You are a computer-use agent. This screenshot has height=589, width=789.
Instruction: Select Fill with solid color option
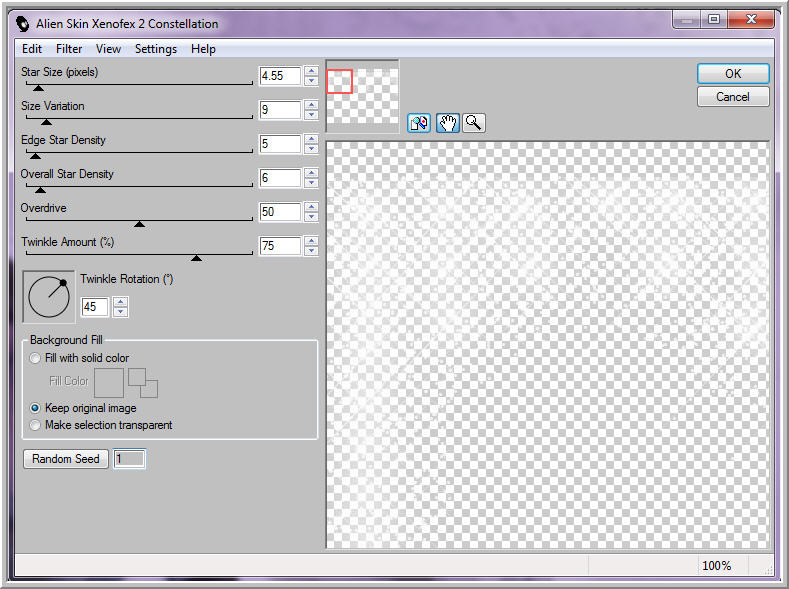tap(35, 358)
